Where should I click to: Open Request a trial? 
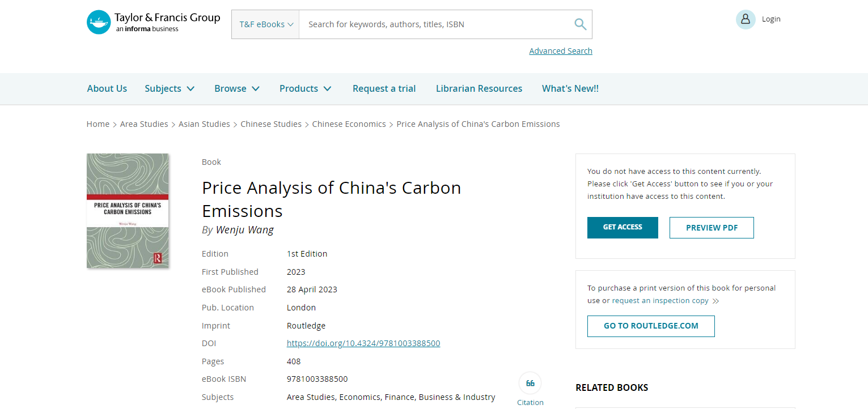click(x=384, y=88)
